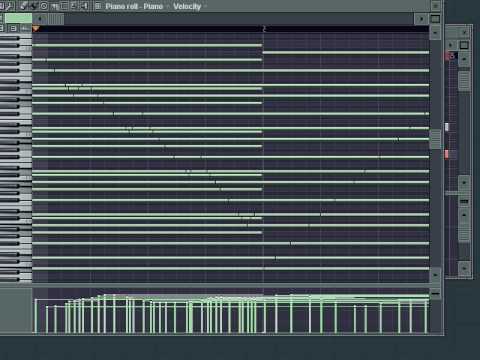Viewport: 480px width, 360px height.
Task: Click the minus button beside the velocity pane
Action: click(x=435, y=294)
